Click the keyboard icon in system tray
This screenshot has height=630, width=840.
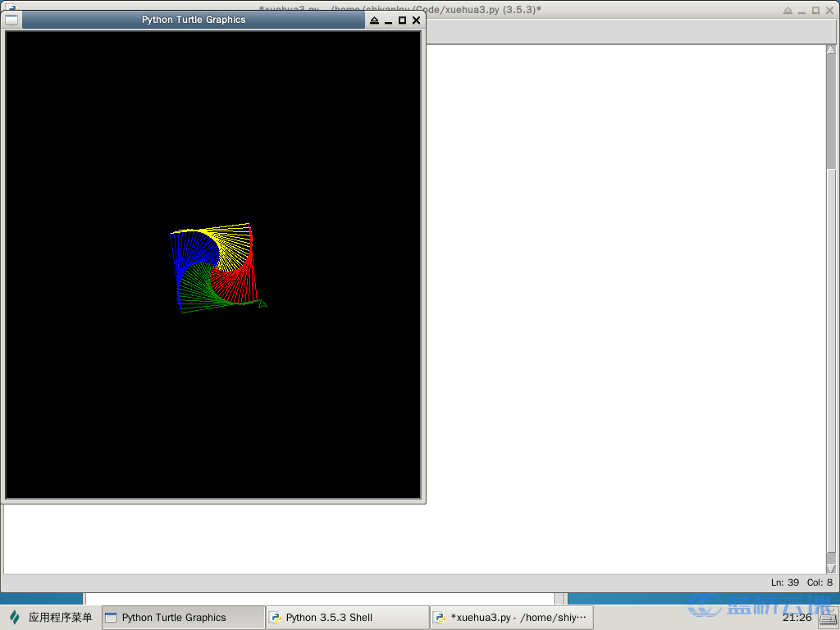[827, 618]
